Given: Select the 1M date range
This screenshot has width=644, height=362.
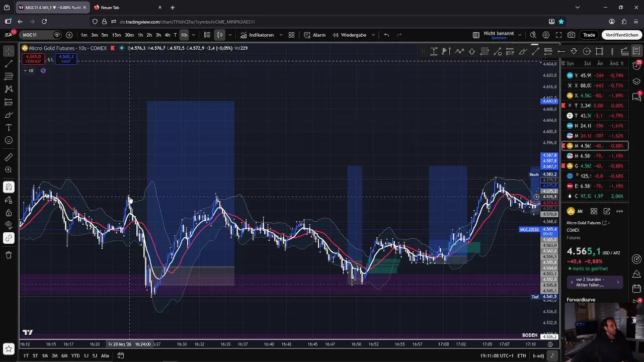Looking at the screenshot, I should [45, 355].
